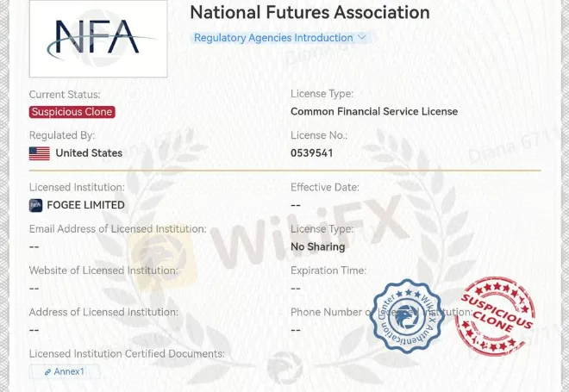Click the No Sharing license type value
The width and height of the screenshot is (569, 392).
(317, 246)
